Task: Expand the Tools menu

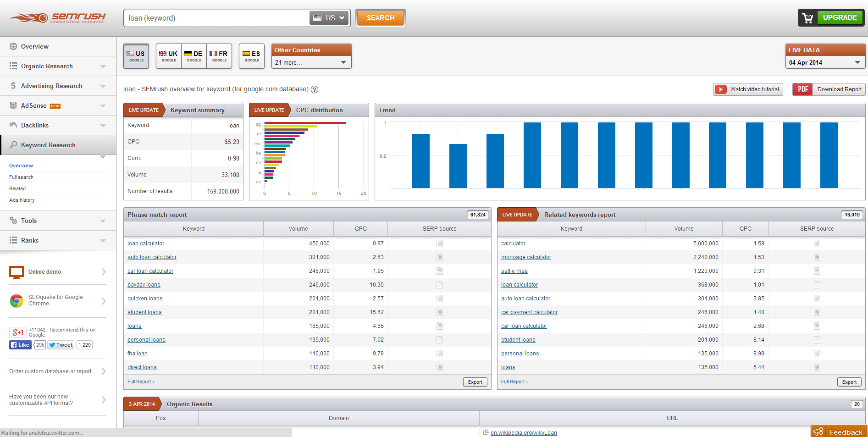Action: [103, 221]
